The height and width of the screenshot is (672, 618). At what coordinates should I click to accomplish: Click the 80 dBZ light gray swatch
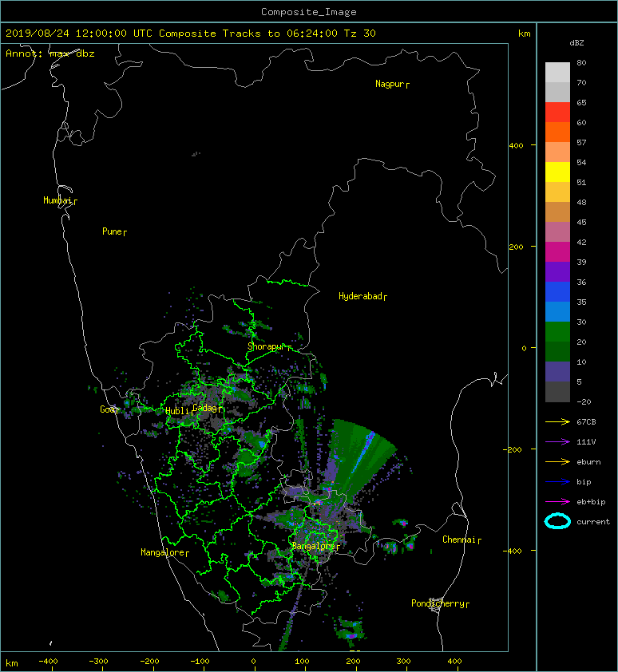point(557,72)
